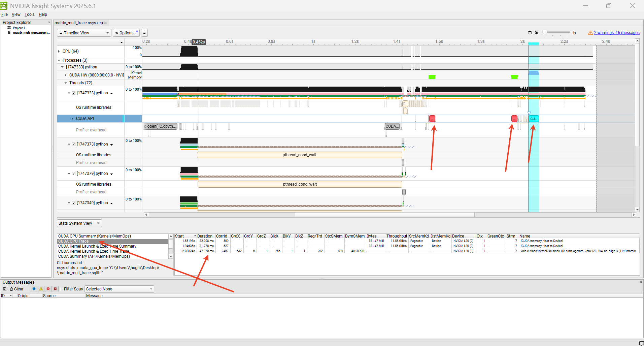This screenshot has width=644, height=346.
Task: Toggle the yellow warning message filter
Action: pos(41,289)
